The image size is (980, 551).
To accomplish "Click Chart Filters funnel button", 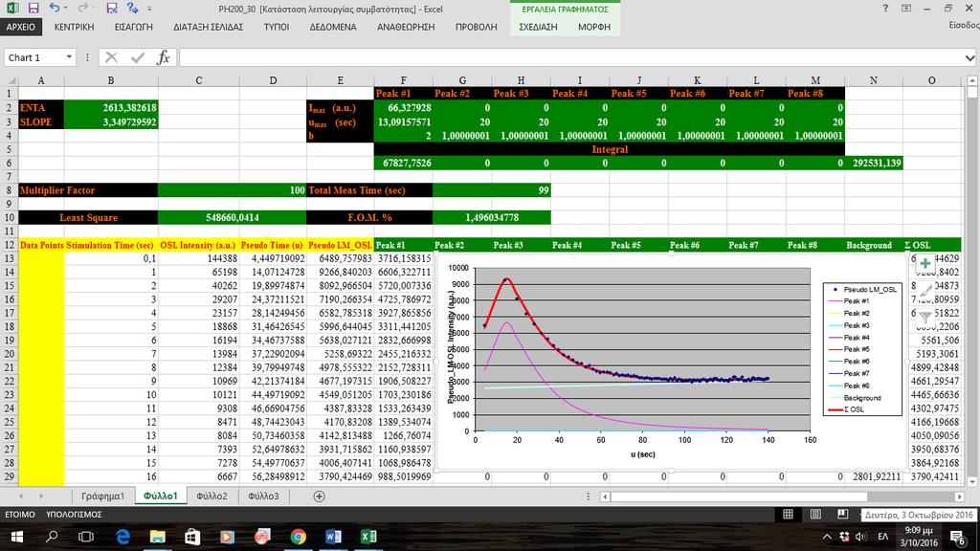I will coord(925,318).
